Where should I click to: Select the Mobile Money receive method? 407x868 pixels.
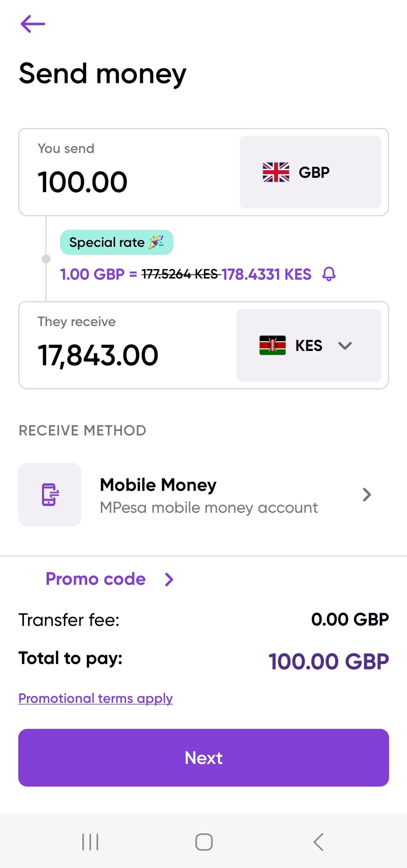[203, 495]
